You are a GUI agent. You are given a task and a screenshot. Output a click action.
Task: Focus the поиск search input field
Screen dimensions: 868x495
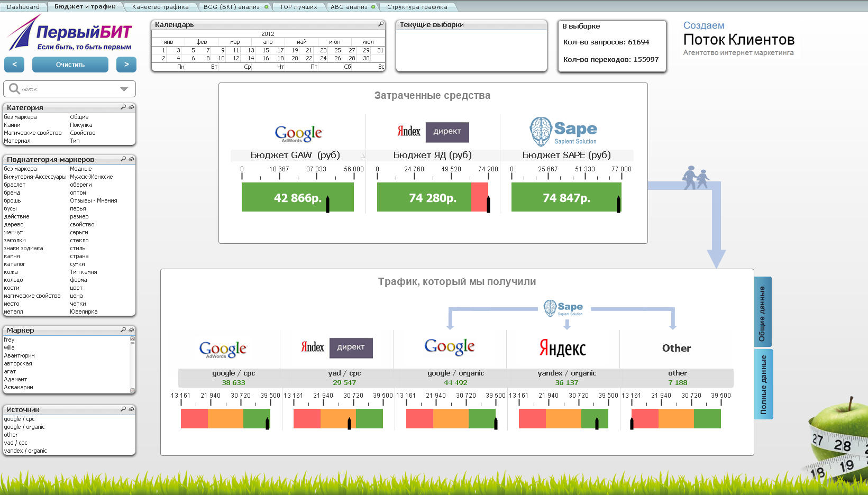[x=69, y=89]
